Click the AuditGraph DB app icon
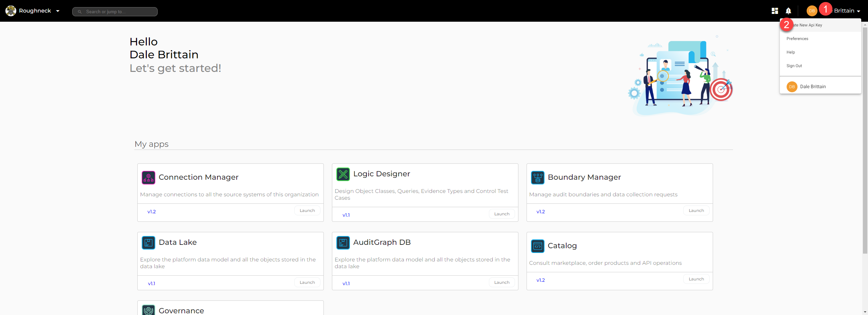Image resolution: width=868 pixels, height=315 pixels. (343, 243)
